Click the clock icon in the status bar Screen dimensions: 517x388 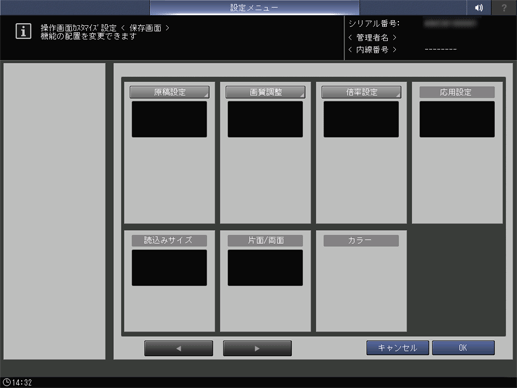[x=6, y=382]
